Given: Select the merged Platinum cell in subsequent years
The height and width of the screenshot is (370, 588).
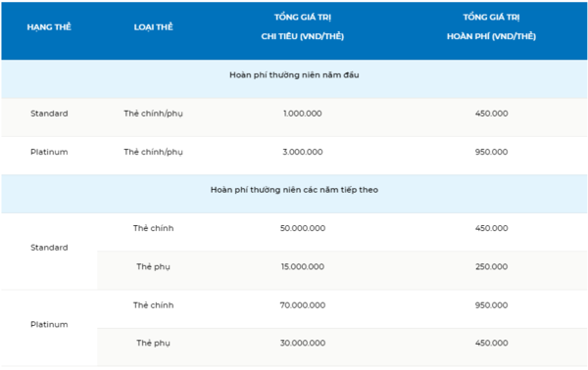Looking at the screenshot, I should (x=49, y=324).
